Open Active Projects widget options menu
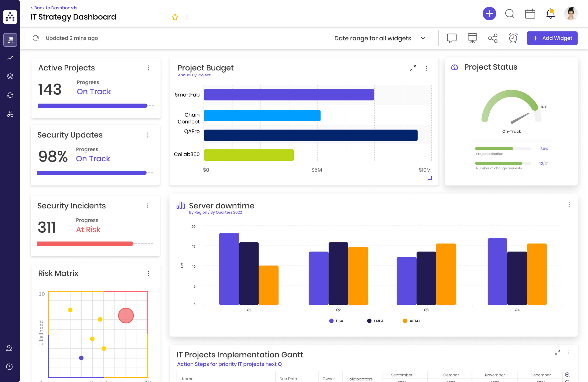 [x=148, y=68]
